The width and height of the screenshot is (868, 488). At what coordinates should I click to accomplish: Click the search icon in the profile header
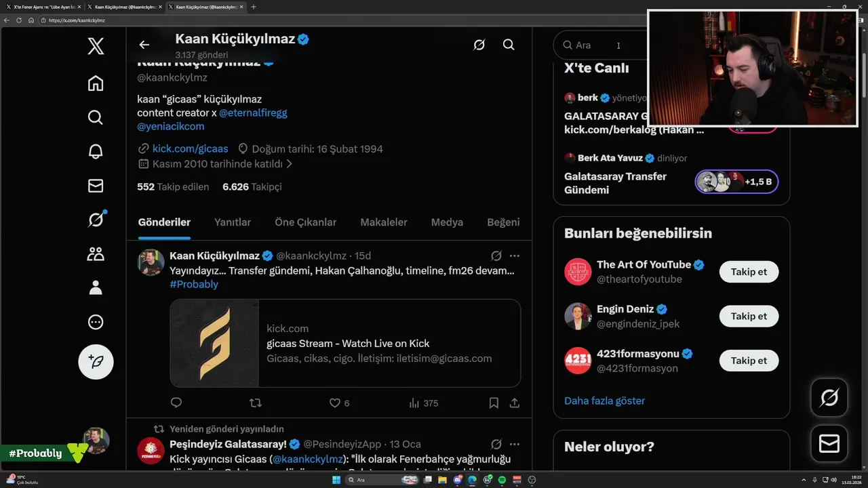[x=509, y=45]
